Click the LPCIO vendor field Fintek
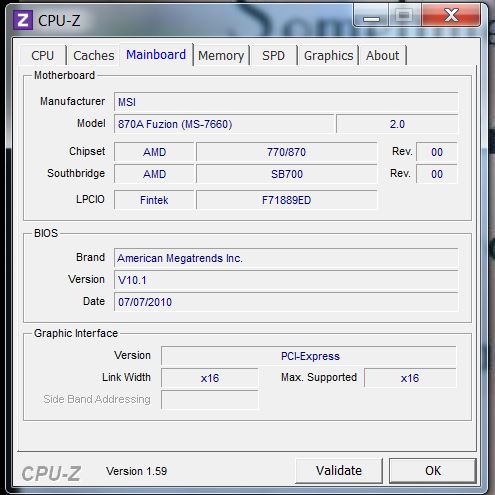 [x=154, y=200]
